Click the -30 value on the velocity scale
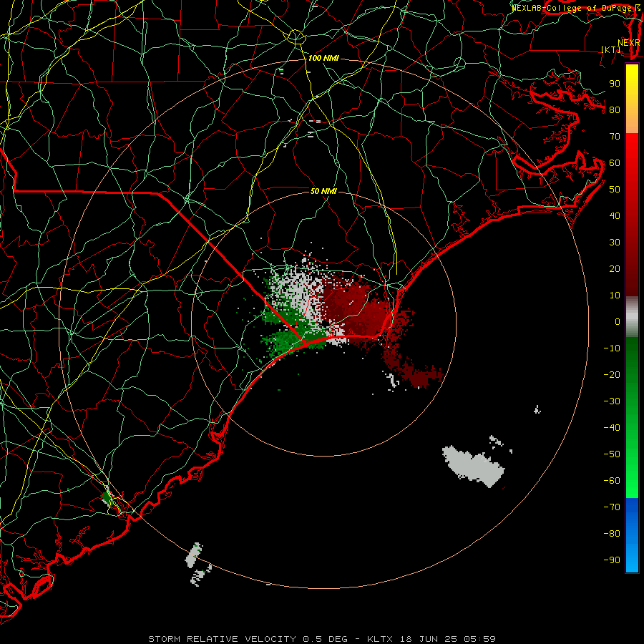644x644 pixels. (x=612, y=401)
